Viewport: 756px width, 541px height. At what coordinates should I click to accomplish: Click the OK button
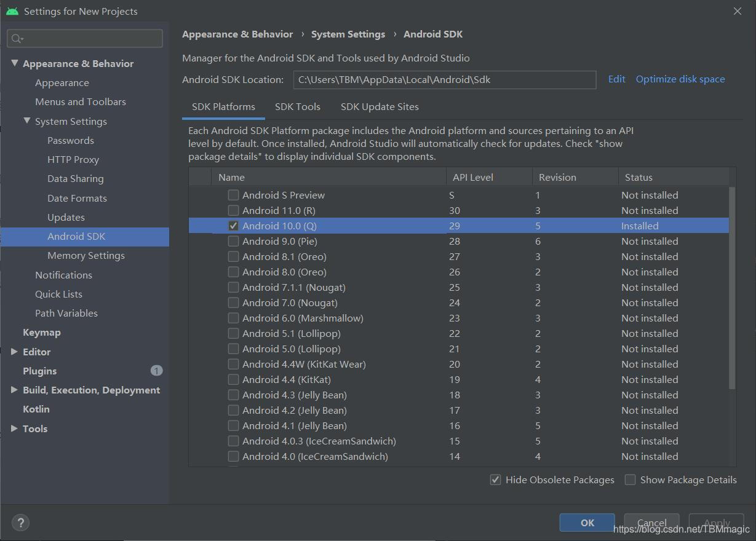point(587,523)
